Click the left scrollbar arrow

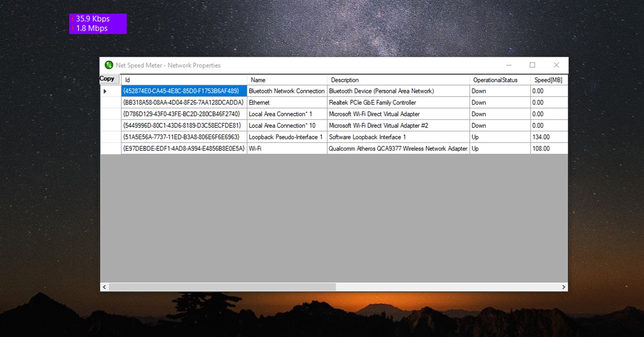coord(104,286)
